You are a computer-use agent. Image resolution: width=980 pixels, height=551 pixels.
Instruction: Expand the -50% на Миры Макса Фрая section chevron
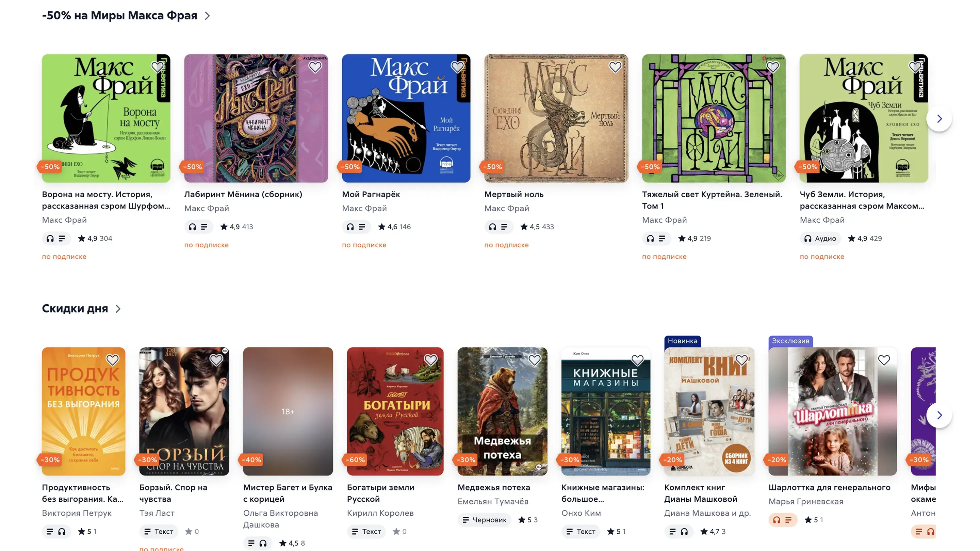[x=207, y=16]
